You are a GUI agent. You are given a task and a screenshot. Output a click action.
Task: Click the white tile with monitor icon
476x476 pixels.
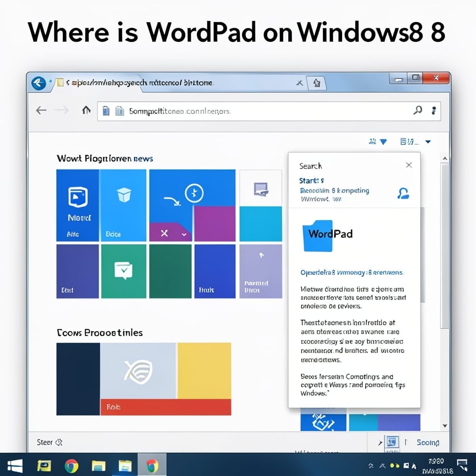click(260, 188)
